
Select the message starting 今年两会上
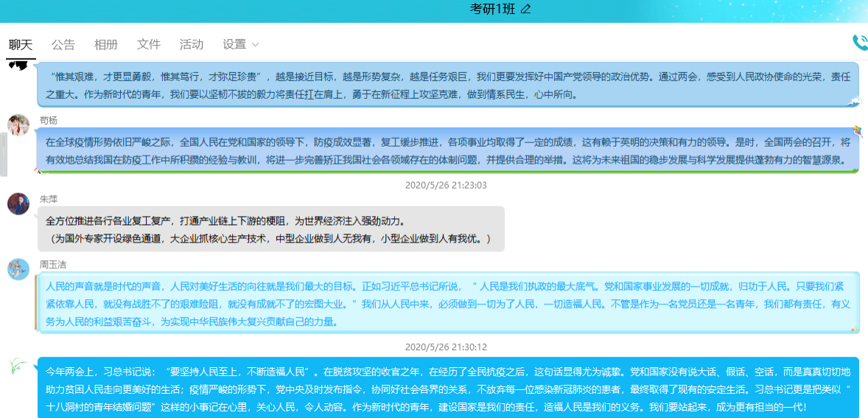tap(449, 388)
